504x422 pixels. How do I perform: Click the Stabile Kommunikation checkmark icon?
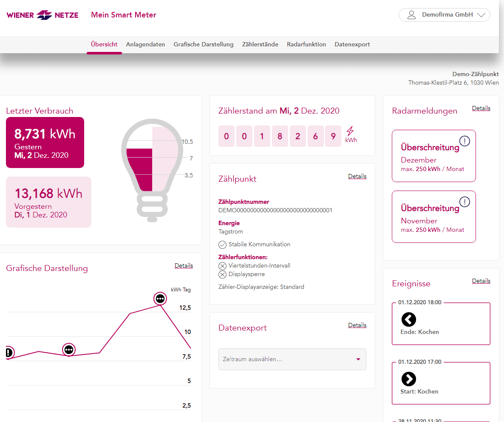(x=222, y=245)
